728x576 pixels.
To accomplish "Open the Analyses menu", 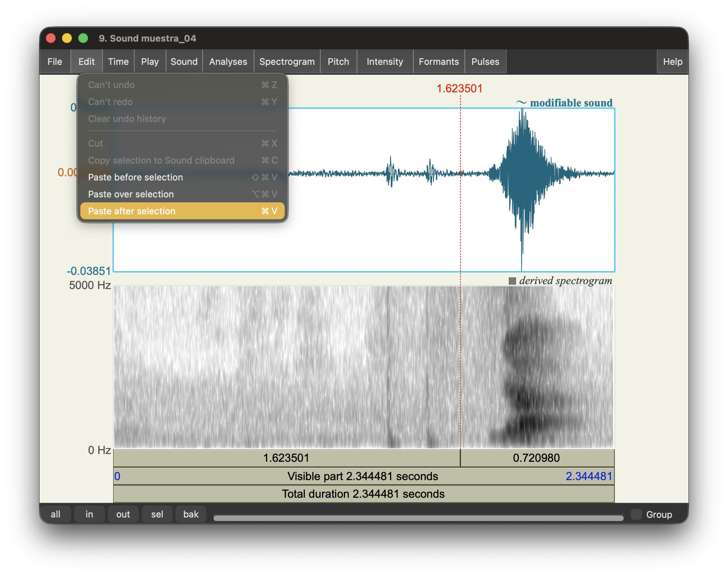I will [228, 61].
